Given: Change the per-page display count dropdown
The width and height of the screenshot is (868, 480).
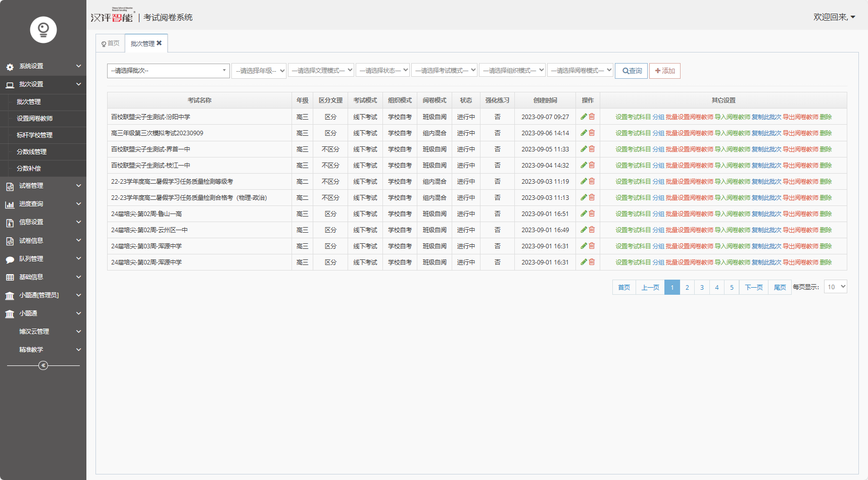Looking at the screenshot, I should click(x=835, y=287).
